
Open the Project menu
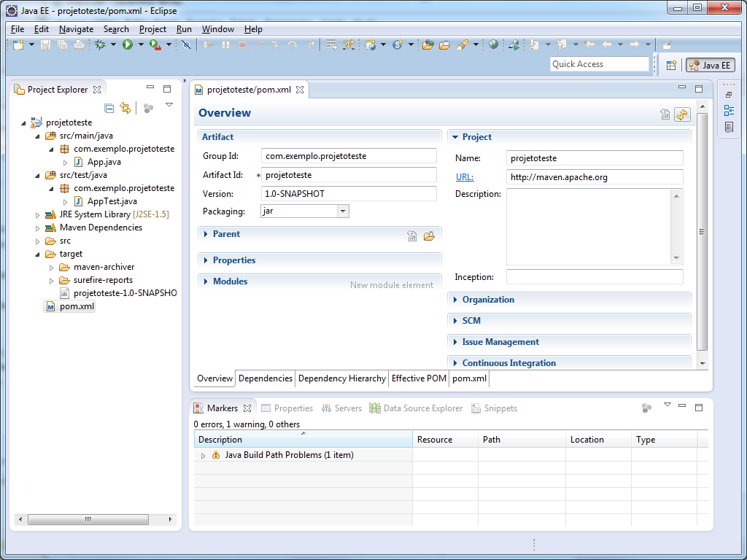click(152, 29)
